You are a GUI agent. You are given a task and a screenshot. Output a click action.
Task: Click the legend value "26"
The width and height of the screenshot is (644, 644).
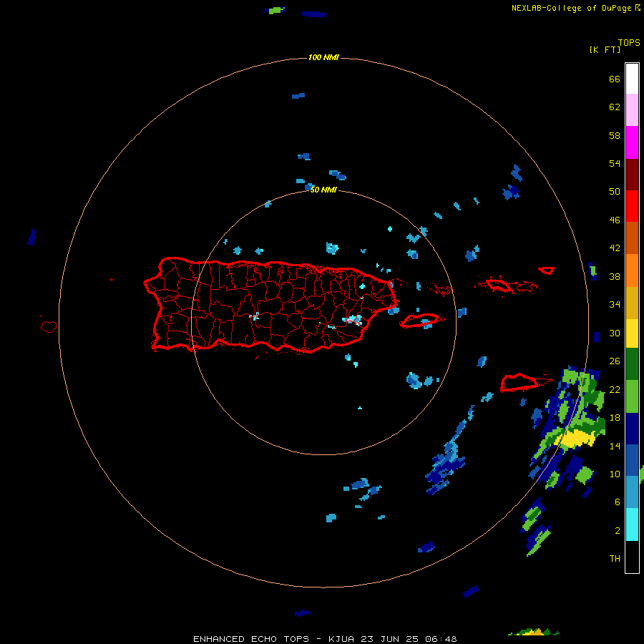[615, 361]
